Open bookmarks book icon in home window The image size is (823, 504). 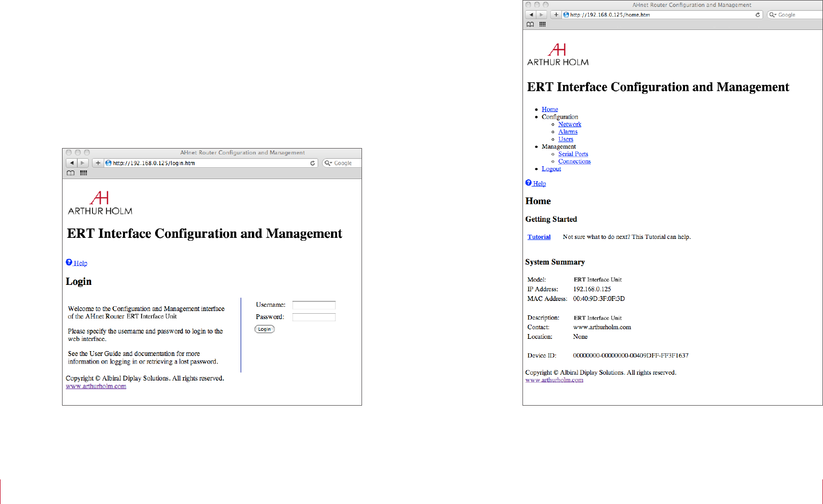pos(530,25)
